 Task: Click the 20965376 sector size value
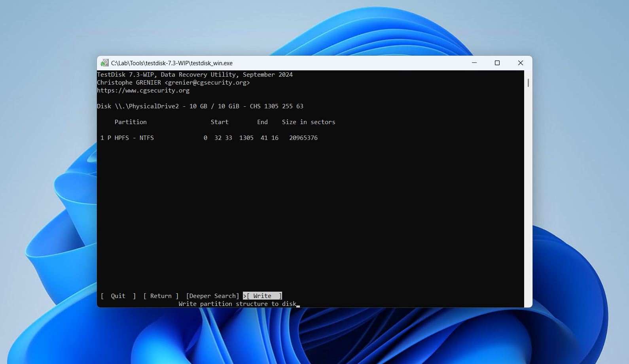point(303,138)
